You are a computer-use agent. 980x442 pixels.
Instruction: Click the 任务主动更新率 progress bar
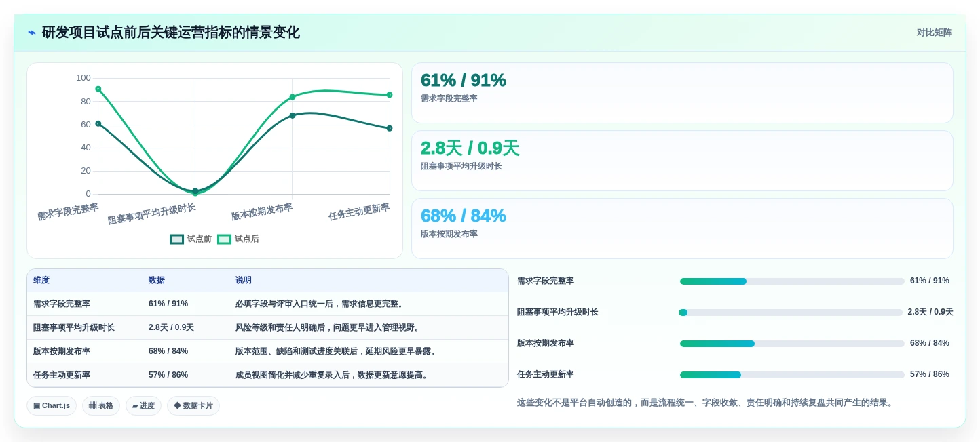(792, 375)
